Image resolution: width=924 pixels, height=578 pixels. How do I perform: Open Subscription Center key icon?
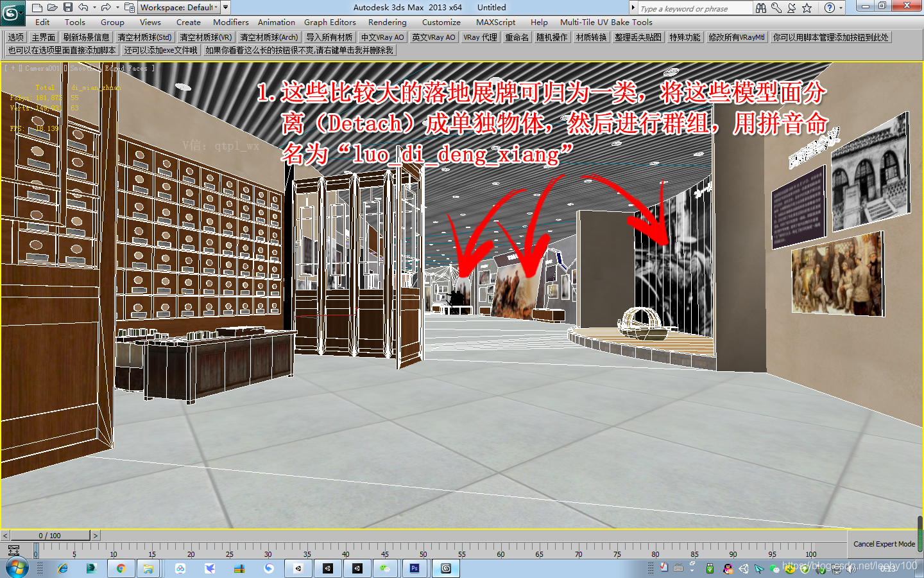click(776, 8)
